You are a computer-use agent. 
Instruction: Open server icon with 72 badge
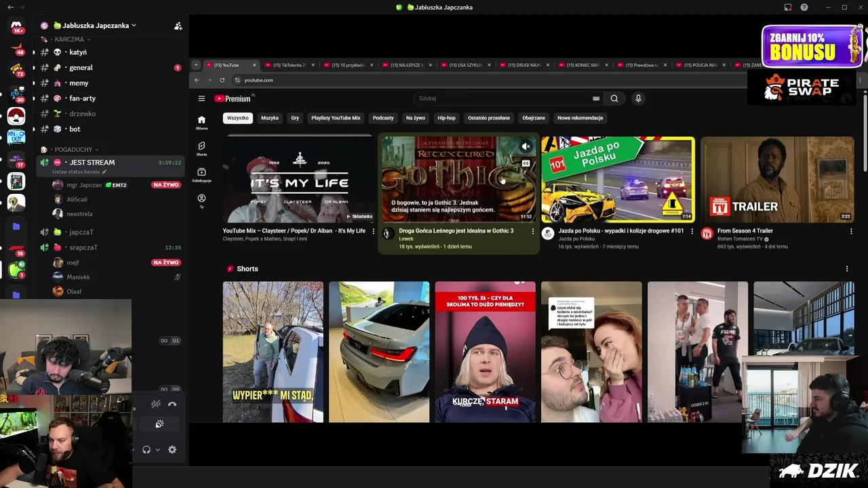16,69
